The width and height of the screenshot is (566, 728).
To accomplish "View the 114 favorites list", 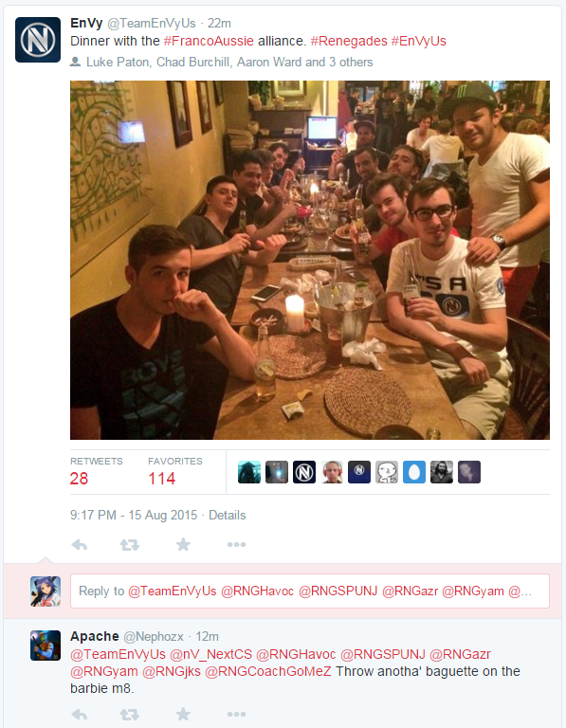I will click(x=175, y=471).
